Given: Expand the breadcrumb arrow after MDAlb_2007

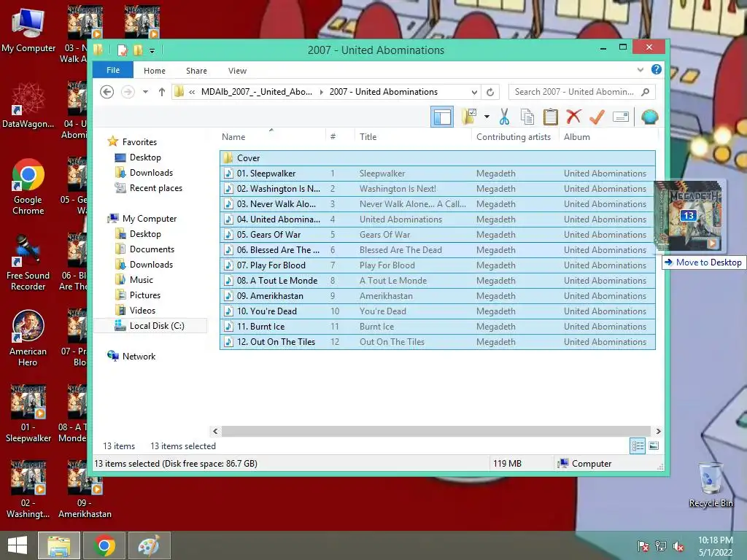Looking at the screenshot, I should click(321, 92).
